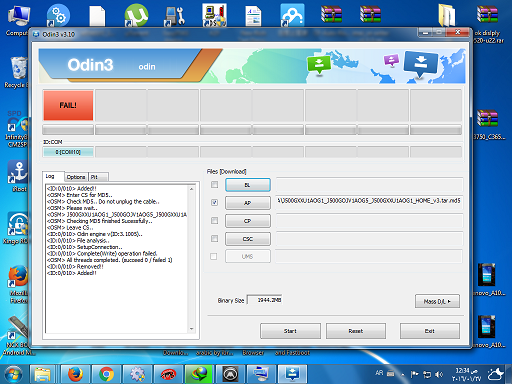Select the Mozilla Firefox desktop shortcut

tap(18, 283)
